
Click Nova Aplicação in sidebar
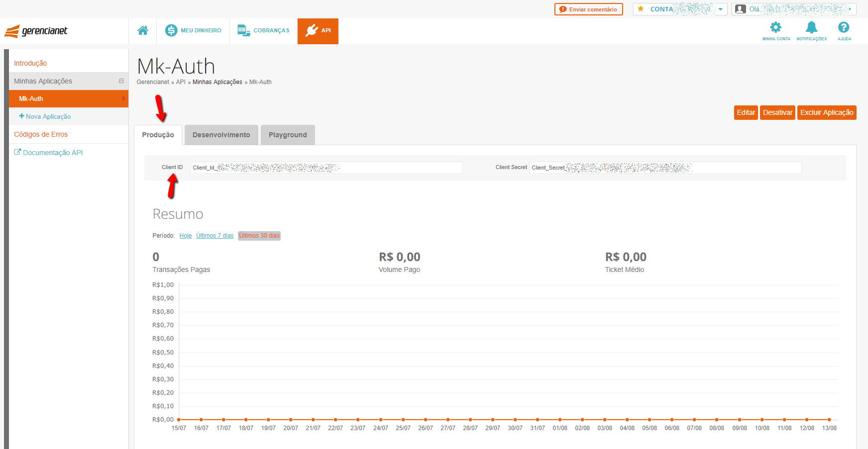tap(45, 116)
